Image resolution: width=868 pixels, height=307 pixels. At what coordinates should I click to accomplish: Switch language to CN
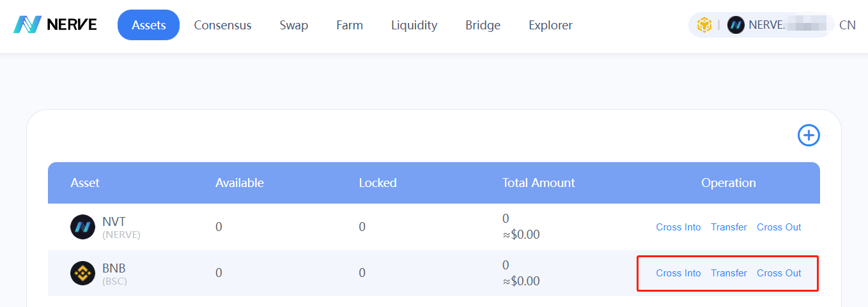(847, 25)
